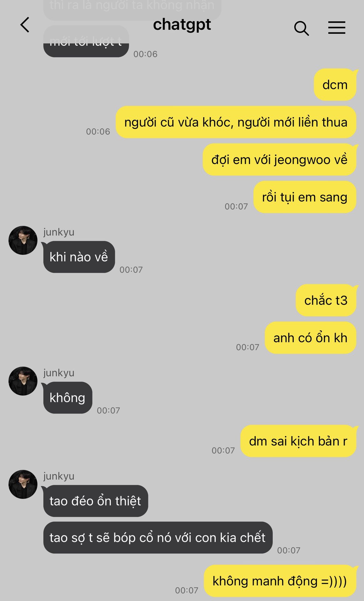Tap the "không manh động =))))" bubble
Image resolution: width=364 pixels, height=601 pixels.
pyautogui.click(x=280, y=581)
